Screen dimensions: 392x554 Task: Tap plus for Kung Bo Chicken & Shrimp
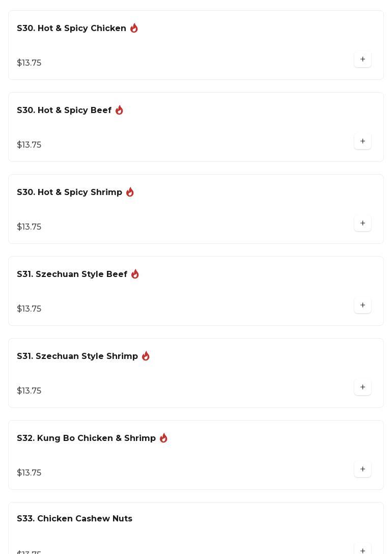tap(362, 469)
